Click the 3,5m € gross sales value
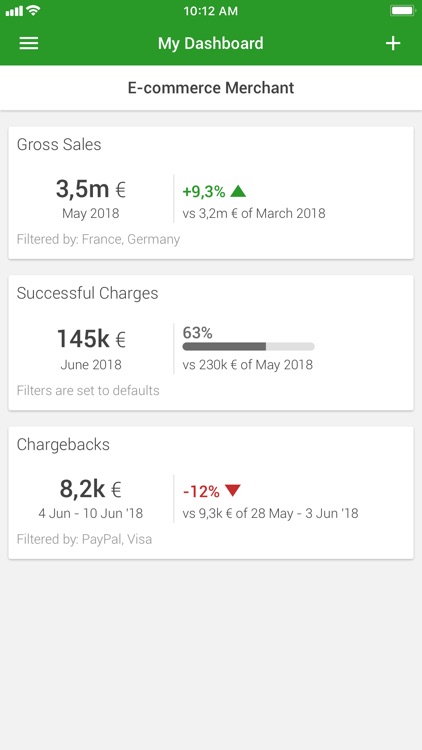 coord(90,189)
